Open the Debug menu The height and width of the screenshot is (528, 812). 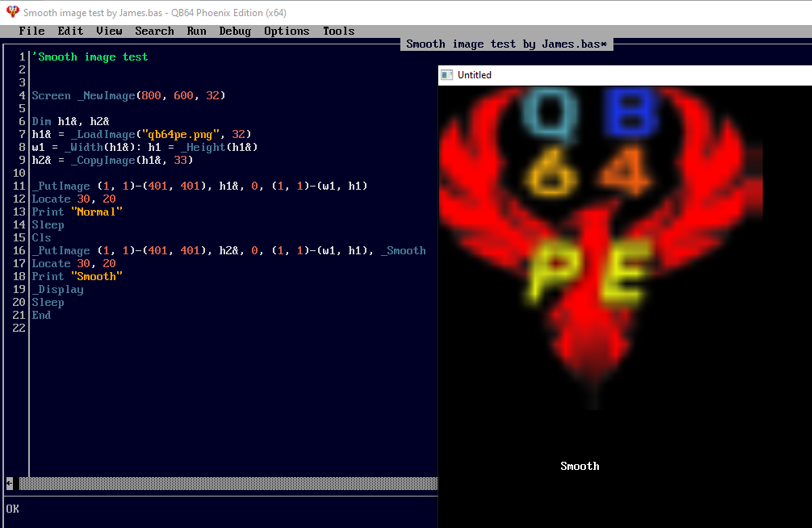[x=235, y=31]
